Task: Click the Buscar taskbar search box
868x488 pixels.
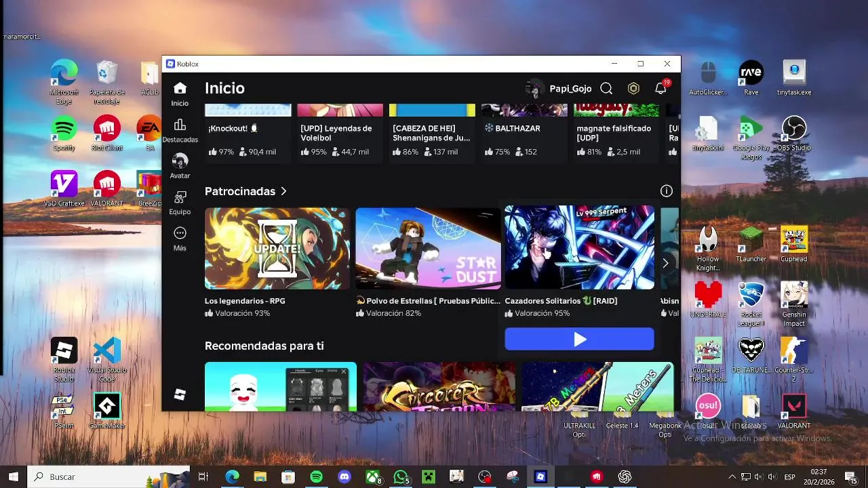Action: point(108,476)
